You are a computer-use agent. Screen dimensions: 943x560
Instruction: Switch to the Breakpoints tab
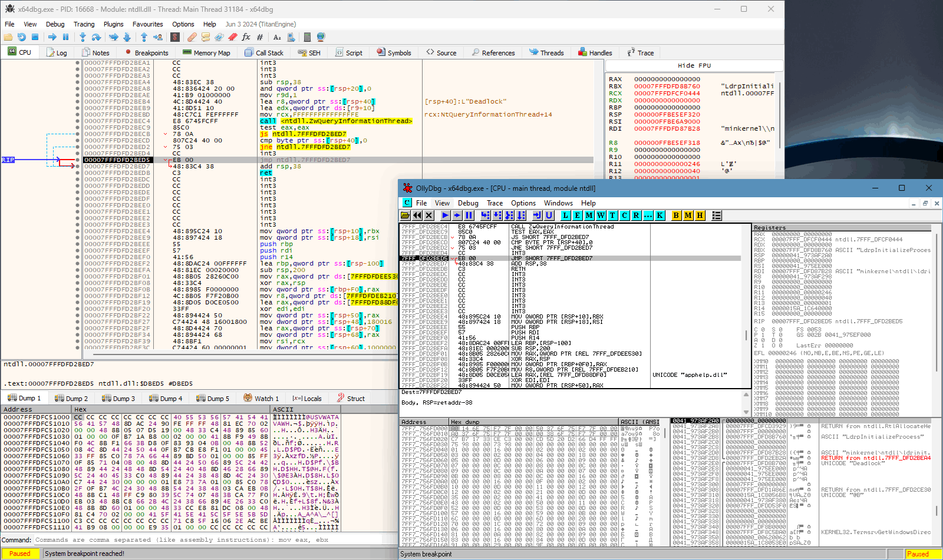coord(147,52)
